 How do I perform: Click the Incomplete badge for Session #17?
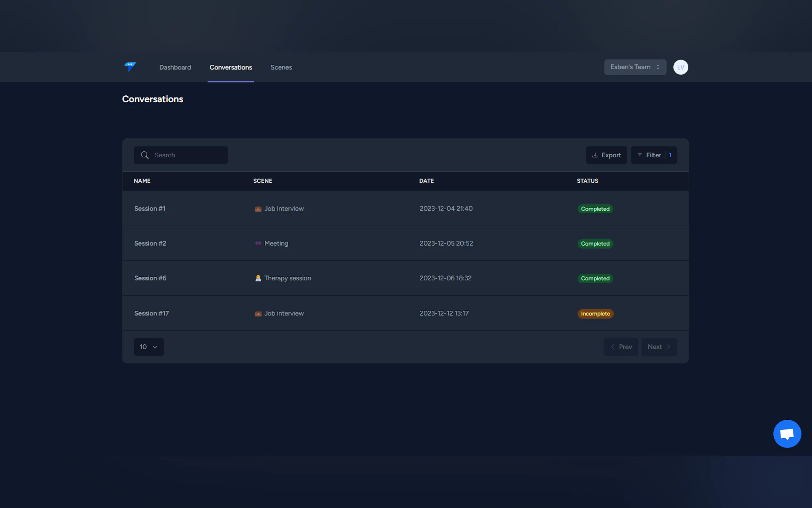(x=595, y=314)
